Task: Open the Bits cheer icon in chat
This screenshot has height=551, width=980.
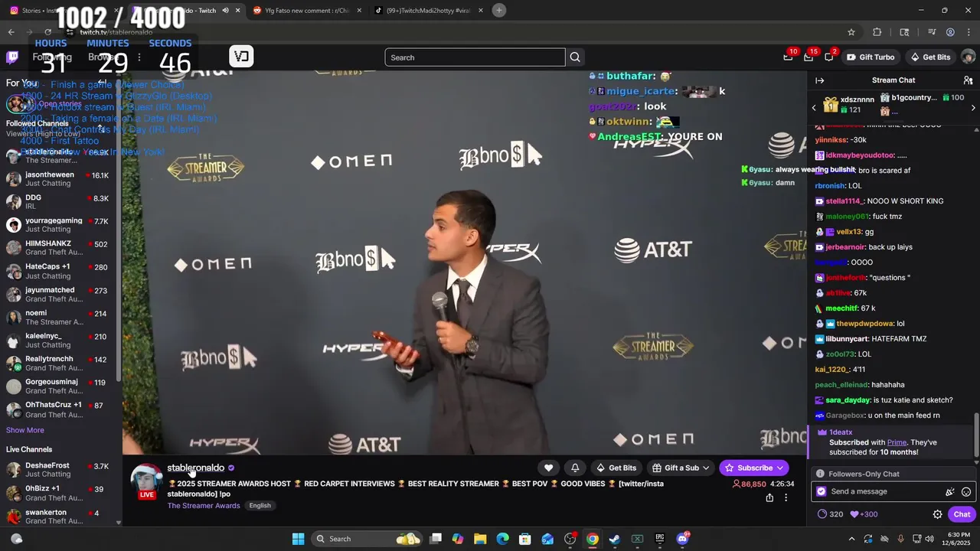Action: (x=949, y=492)
